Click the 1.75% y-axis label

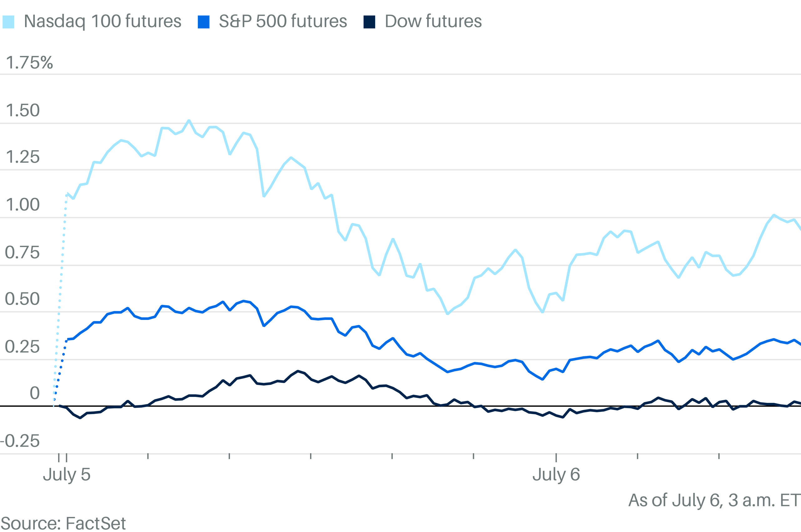click(x=29, y=63)
